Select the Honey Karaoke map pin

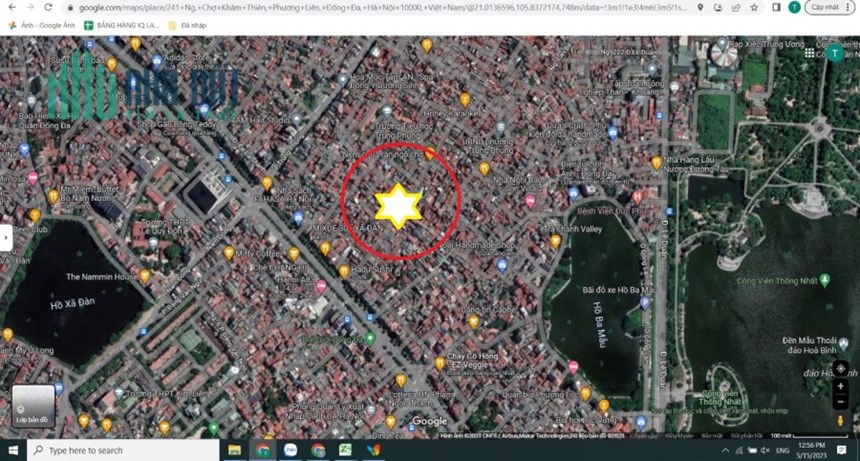click(465, 99)
